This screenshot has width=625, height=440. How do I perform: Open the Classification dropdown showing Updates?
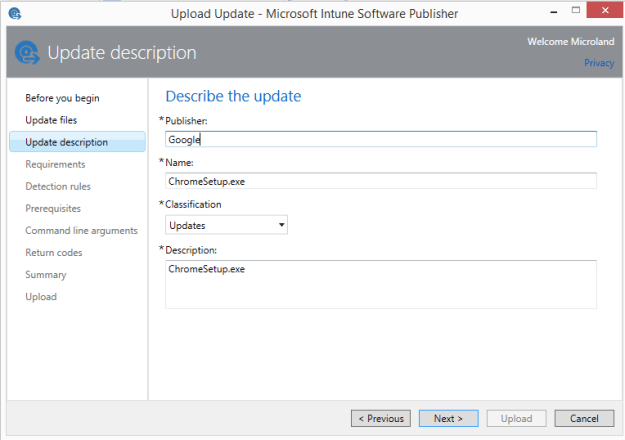226,225
